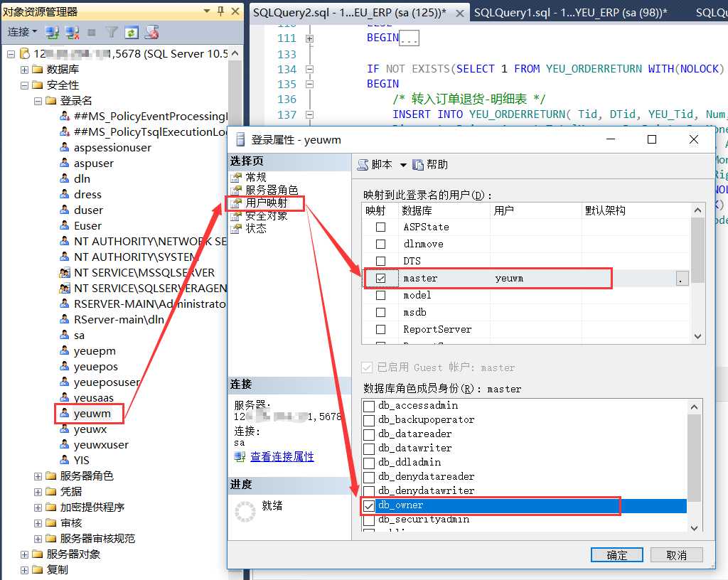Close the SQLQuery2.sql tab
This screenshot has width=728, height=580.
point(460,14)
